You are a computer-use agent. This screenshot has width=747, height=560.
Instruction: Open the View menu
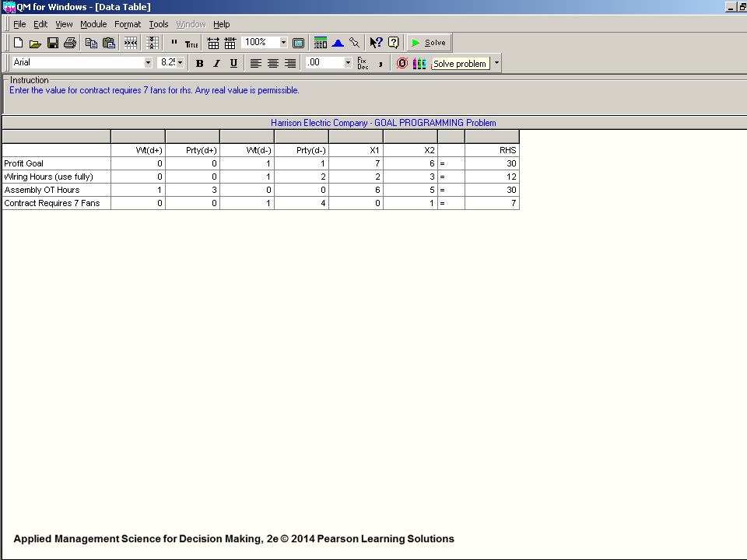point(64,24)
